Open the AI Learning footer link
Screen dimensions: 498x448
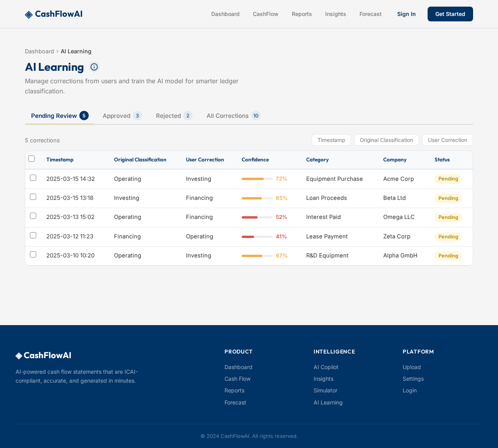328,402
